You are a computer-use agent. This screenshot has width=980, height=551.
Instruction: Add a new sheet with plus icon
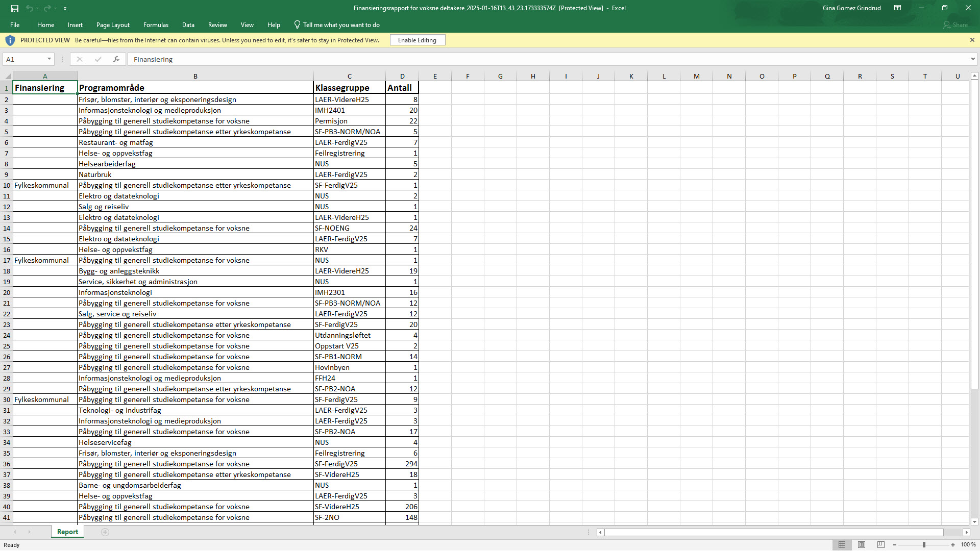105,532
